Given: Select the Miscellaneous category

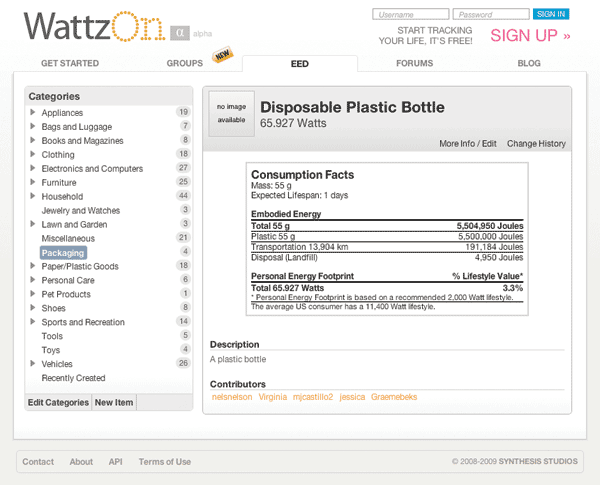Looking at the screenshot, I should point(68,238).
